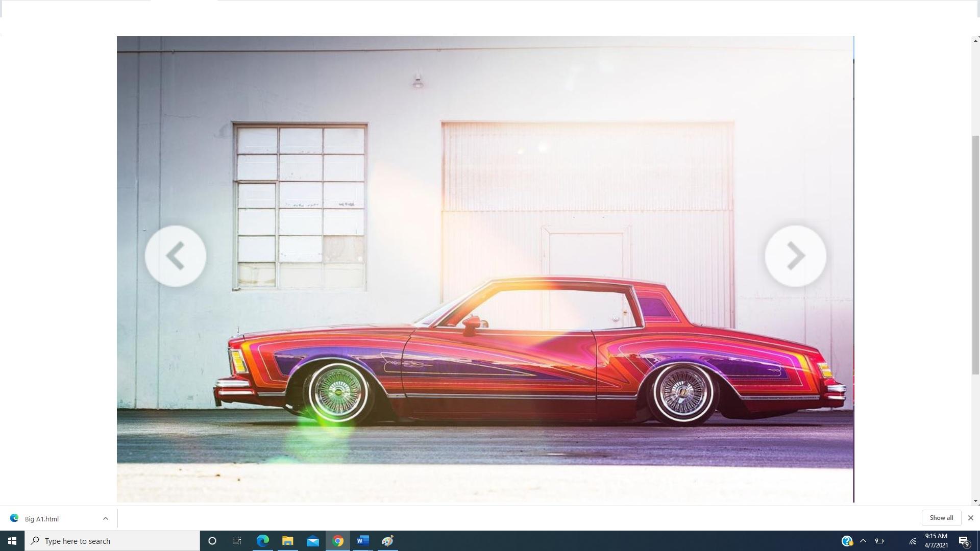
Task: Expand Big A1.html download options chevron
Action: point(105,518)
